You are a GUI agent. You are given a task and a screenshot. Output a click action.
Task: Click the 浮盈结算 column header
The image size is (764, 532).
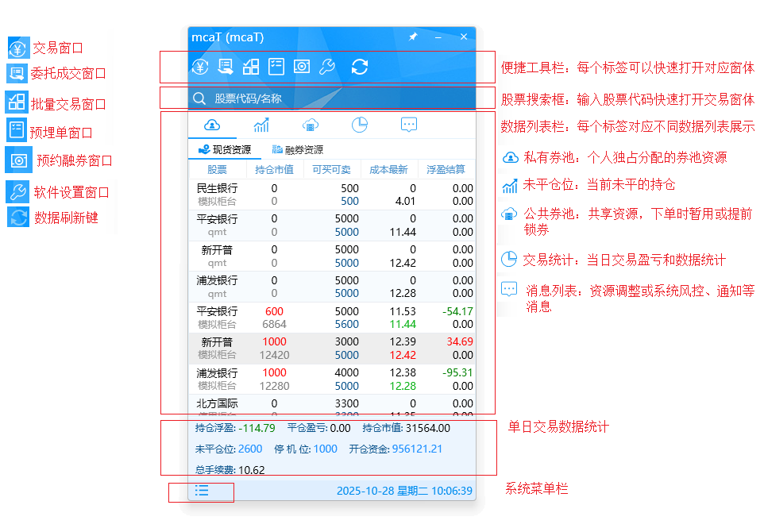tap(446, 169)
